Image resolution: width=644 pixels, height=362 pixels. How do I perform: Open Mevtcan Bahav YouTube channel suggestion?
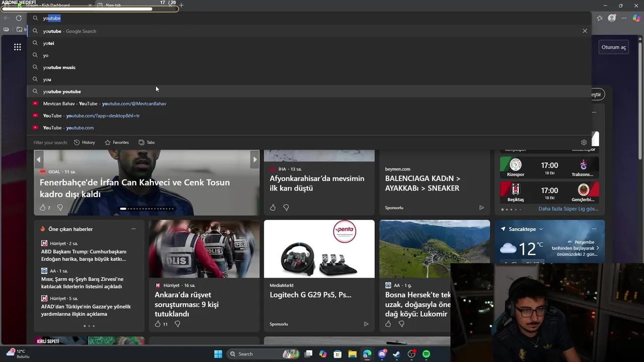click(x=309, y=104)
